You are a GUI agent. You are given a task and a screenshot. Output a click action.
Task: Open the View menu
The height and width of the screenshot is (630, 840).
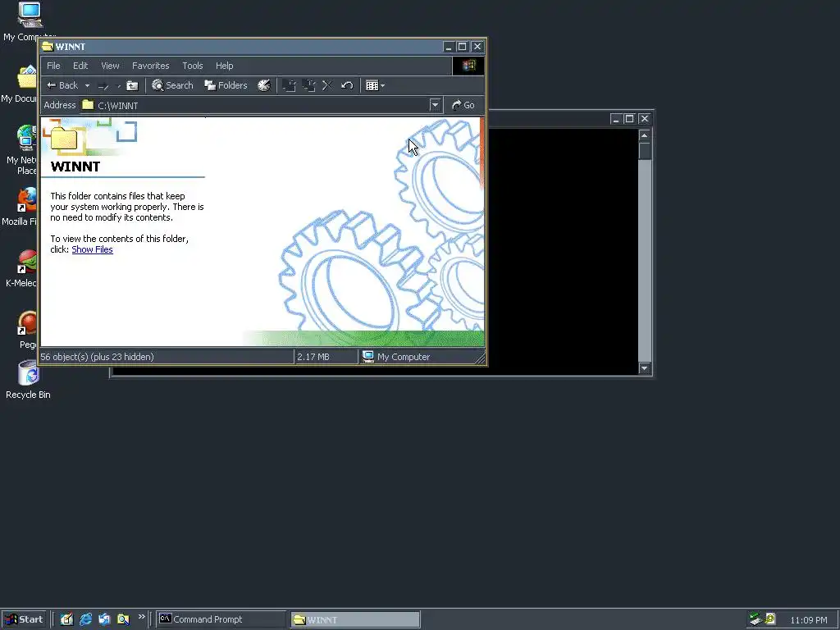coord(111,66)
